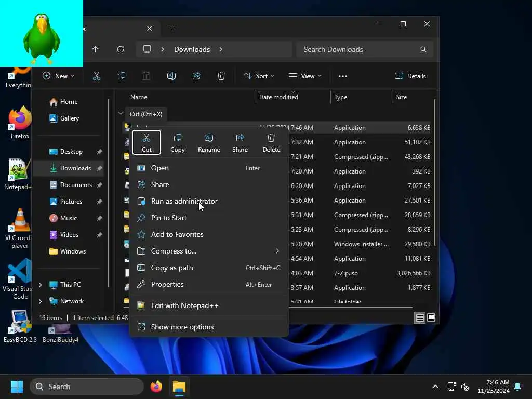Click the computer monitor icon in breadcrumb
This screenshot has width=532, height=399.
coord(147,49)
